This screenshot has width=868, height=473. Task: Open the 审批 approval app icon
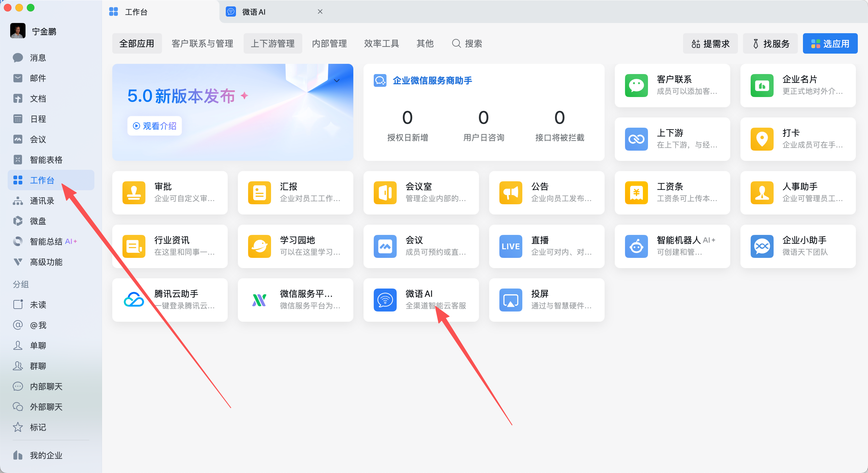tap(134, 192)
